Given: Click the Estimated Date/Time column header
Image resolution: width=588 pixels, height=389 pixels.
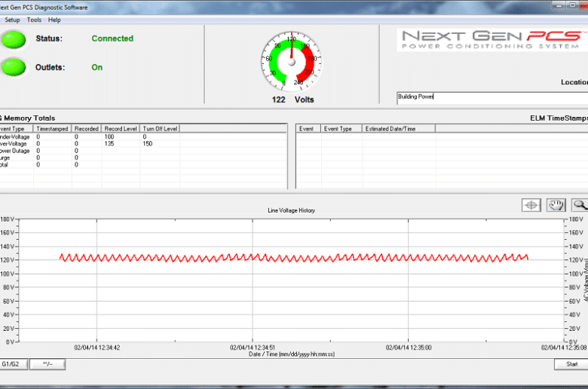Looking at the screenshot, I should 399,129.
